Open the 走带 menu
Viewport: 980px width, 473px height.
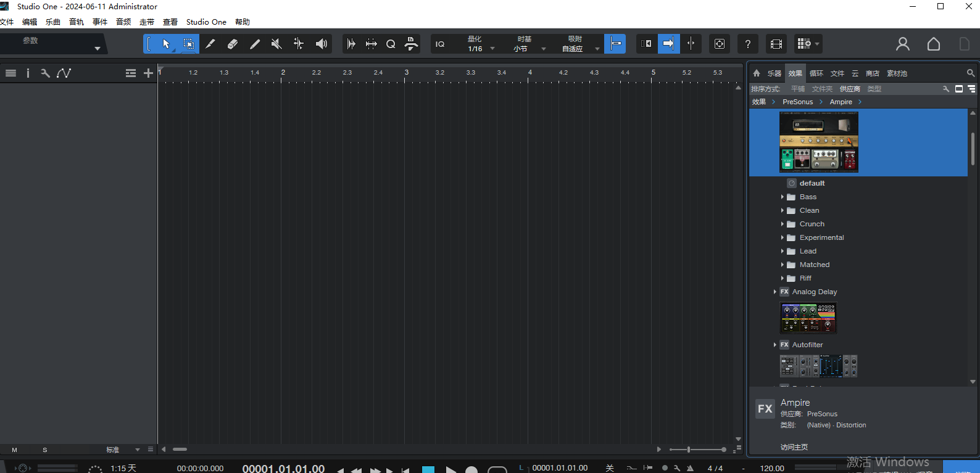147,22
